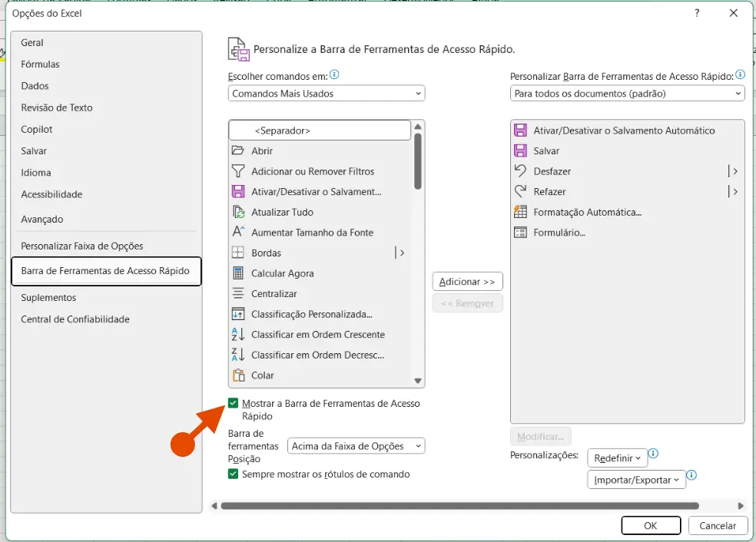Open the Comandos Mais Usados dropdown
756x542 pixels.
[x=327, y=94]
